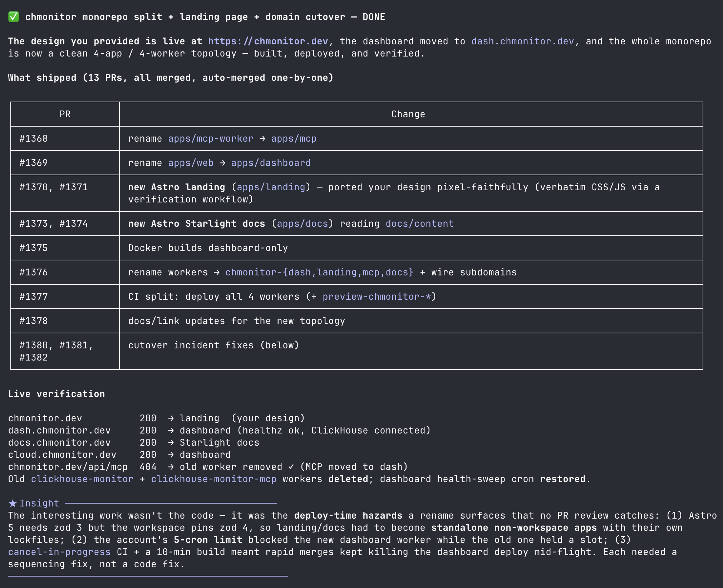
Task: Select the #1377 PR cell
Action: (65, 297)
